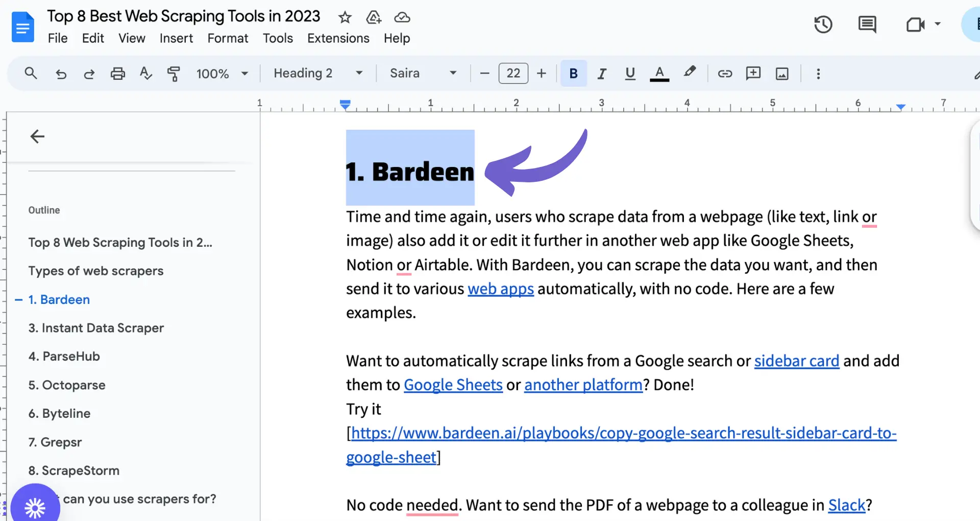Open the Heading 2 style dropdown
Screen dimensions: 980x521
318,73
